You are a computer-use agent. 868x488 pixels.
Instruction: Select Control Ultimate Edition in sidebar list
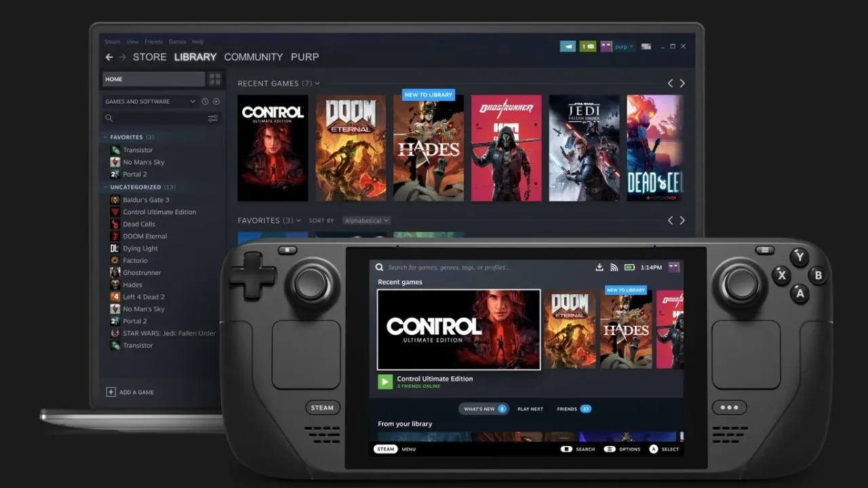[153, 212]
